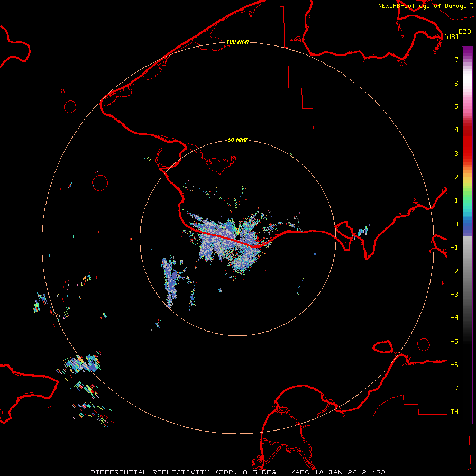The image size is (476, 476).
Task: Click the "7" value on the color scale
Action: [456, 59]
